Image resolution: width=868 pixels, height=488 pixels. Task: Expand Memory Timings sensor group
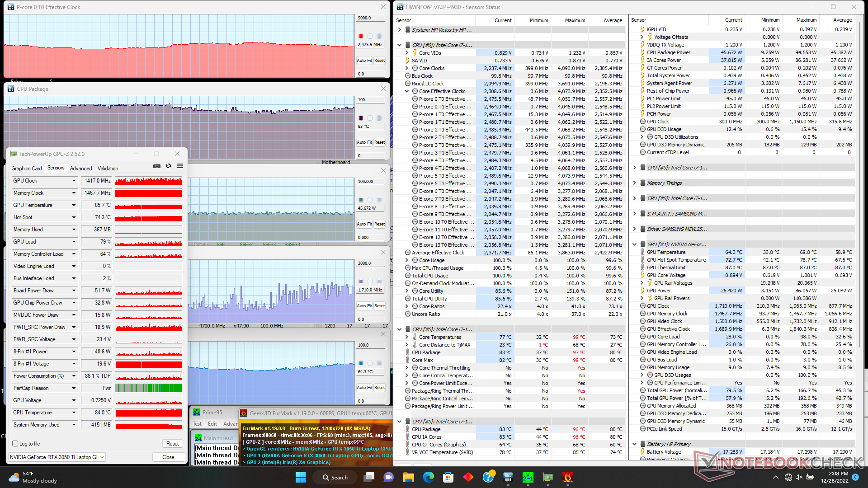click(x=634, y=183)
